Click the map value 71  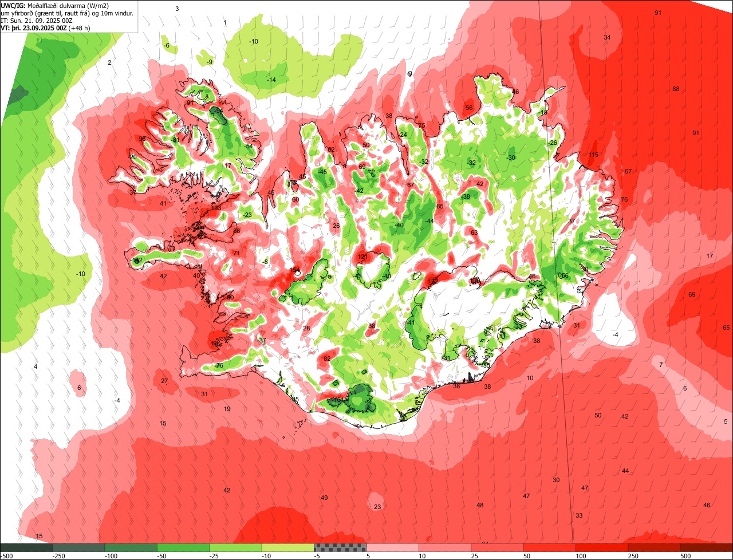[236, 253]
